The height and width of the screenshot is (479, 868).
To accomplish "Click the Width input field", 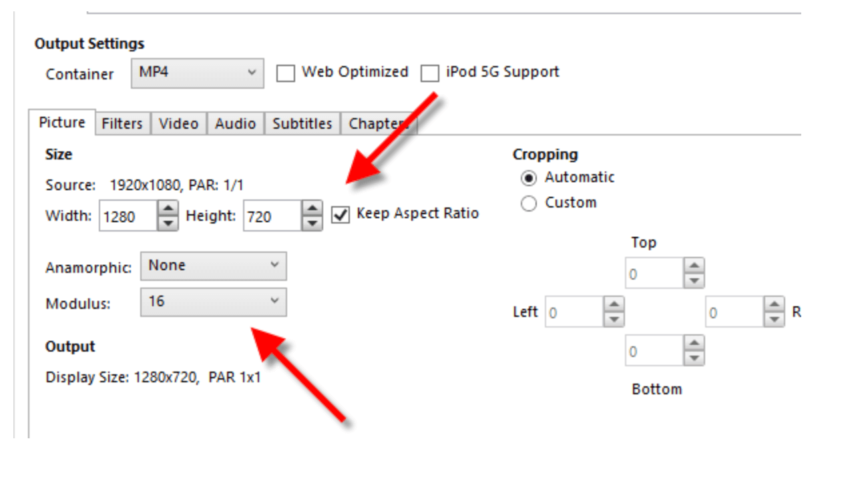I will point(130,216).
